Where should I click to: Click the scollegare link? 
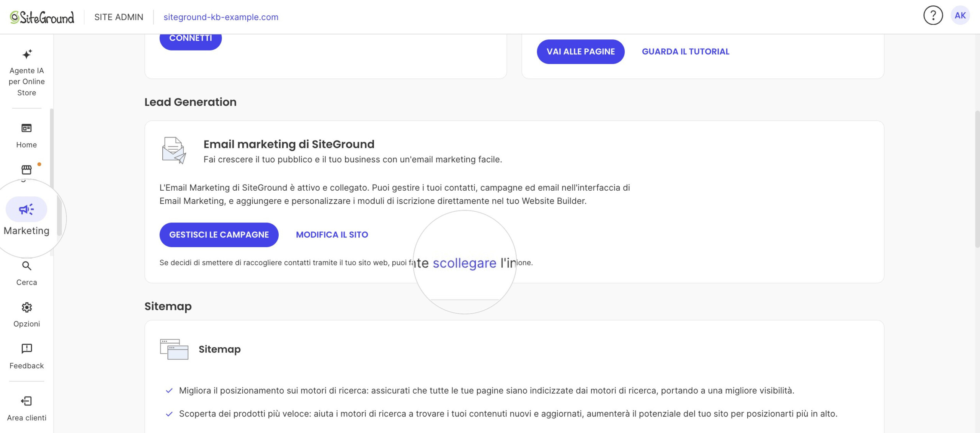coord(464,263)
